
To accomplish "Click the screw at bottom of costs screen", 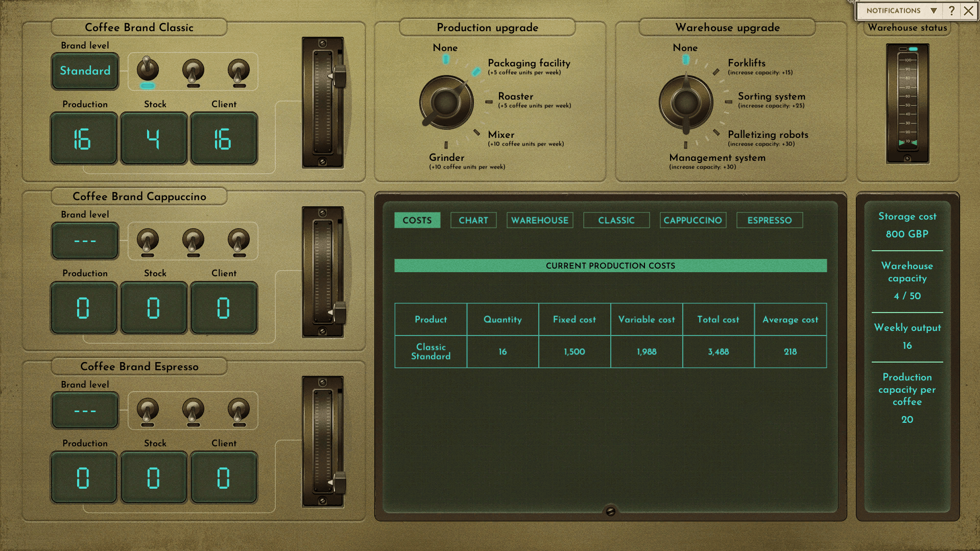I will (x=610, y=511).
